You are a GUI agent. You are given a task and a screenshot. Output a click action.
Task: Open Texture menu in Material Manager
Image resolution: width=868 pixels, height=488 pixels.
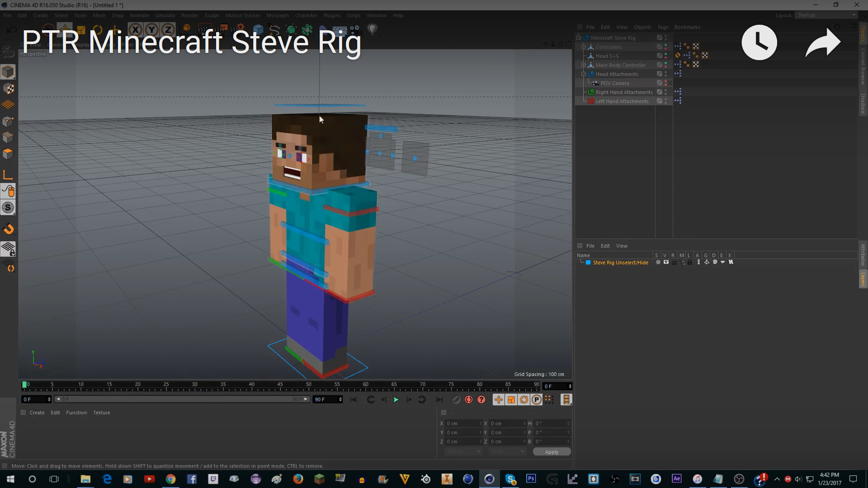(x=101, y=413)
